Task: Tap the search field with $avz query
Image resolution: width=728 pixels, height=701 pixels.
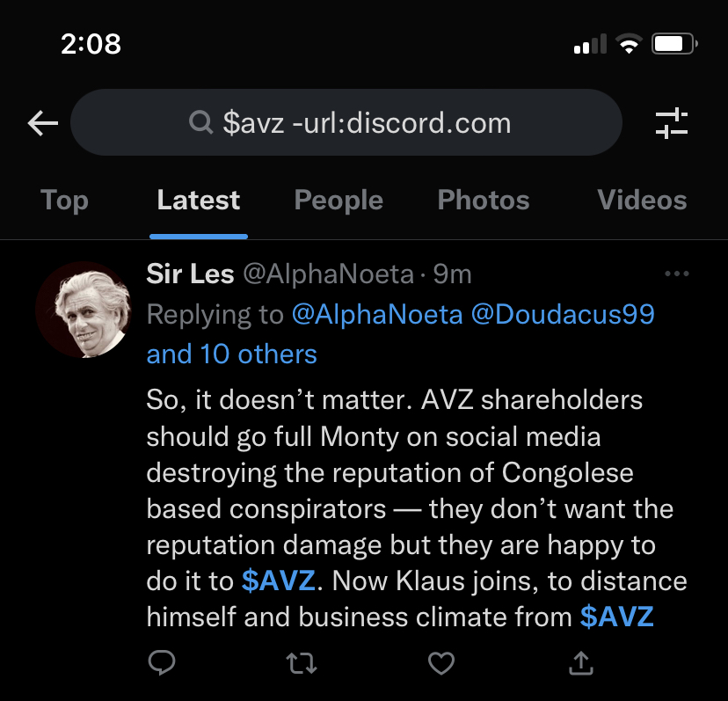Action: [366, 122]
